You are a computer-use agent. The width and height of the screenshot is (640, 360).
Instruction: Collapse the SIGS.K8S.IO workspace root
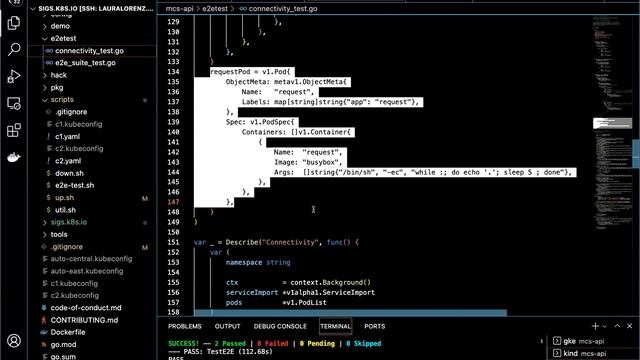[x=92, y=8]
